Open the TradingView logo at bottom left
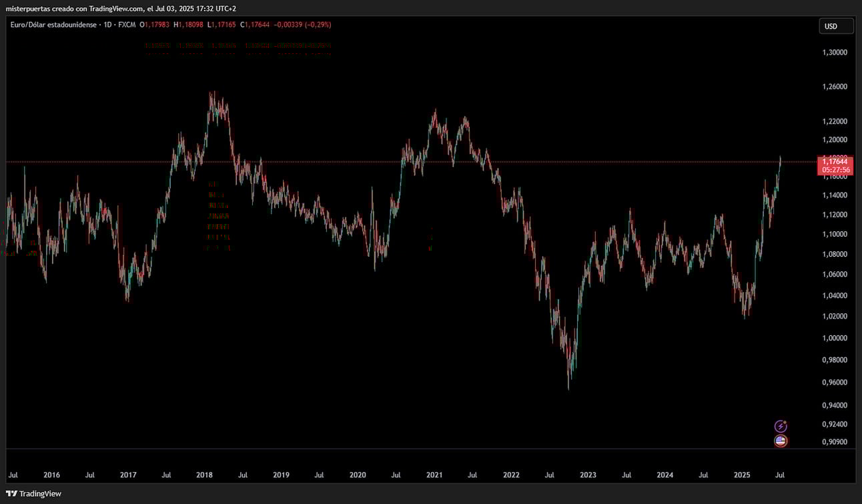 coord(33,494)
